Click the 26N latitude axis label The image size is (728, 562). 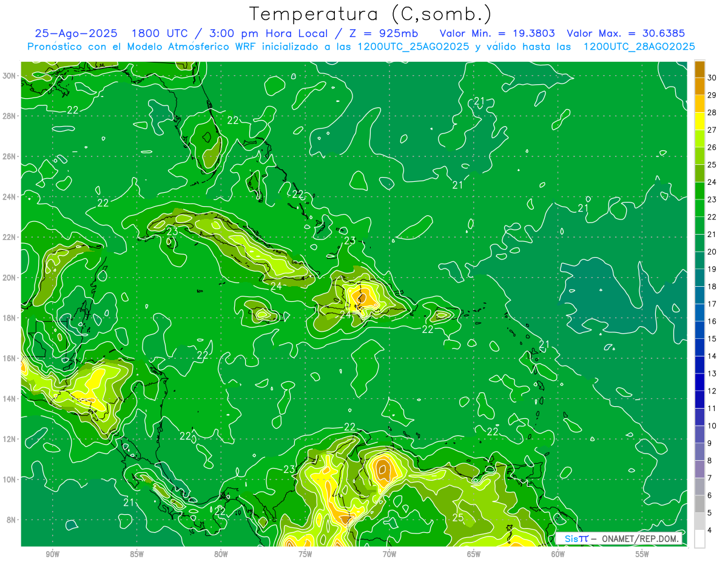coord(9,156)
